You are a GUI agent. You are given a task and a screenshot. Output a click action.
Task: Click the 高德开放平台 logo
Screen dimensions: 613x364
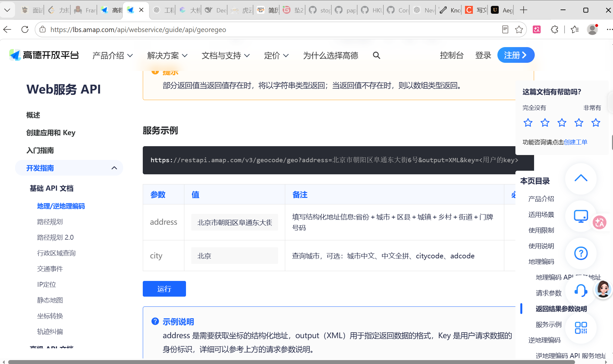pyautogui.click(x=44, y=55)
